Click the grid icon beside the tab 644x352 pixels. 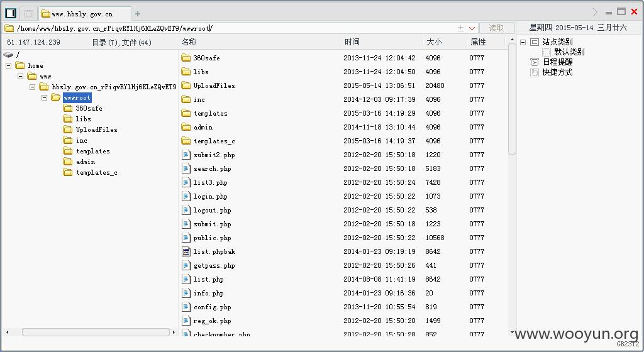(28, 14)
